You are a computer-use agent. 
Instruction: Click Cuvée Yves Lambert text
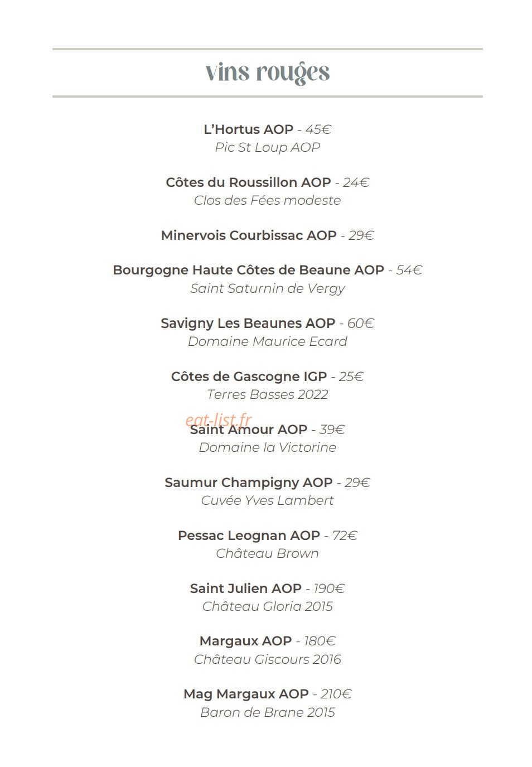tap(268, 500)
